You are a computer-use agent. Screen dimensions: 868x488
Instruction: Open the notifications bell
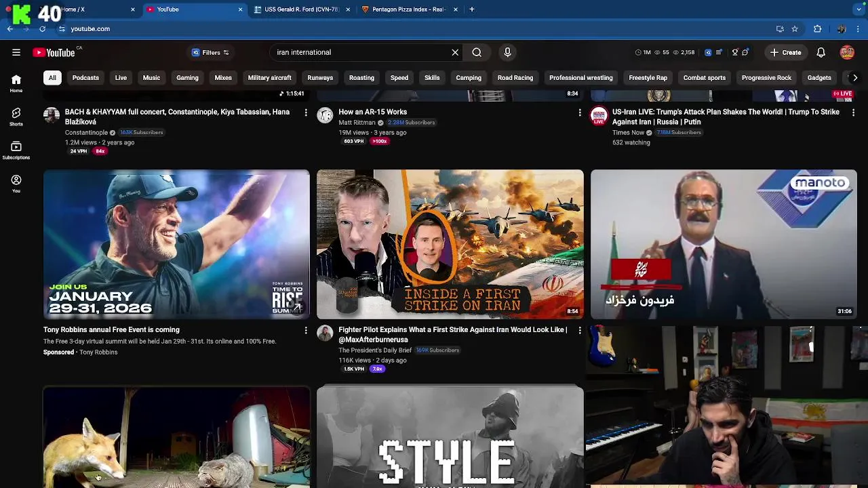pyautogui.click(x=821, y=52)
